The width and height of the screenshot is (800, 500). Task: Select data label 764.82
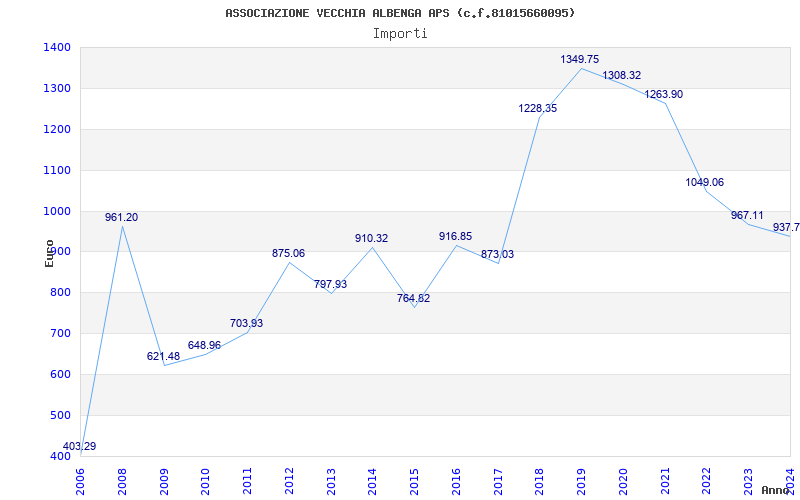pyautogui.click(x=413, y=298)
